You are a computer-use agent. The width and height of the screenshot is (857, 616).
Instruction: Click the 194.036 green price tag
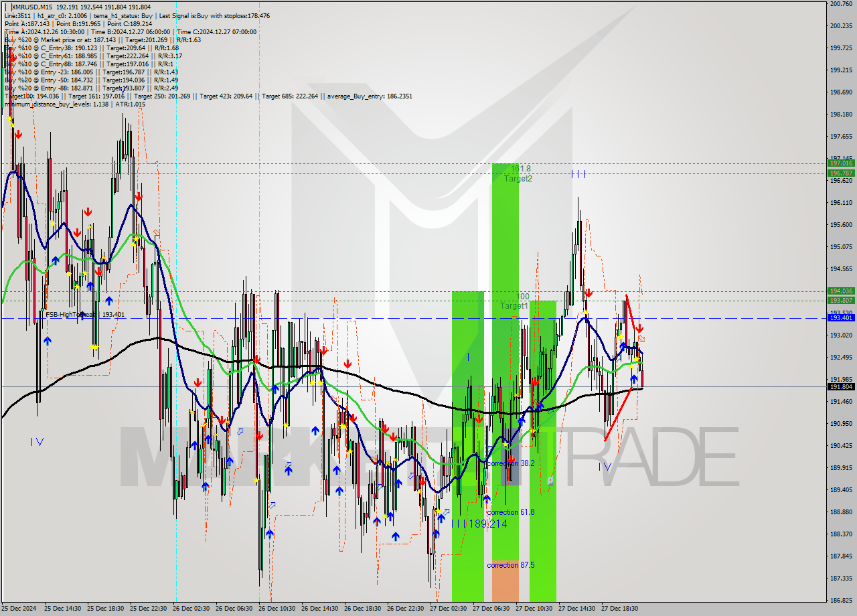pos(841,291)
